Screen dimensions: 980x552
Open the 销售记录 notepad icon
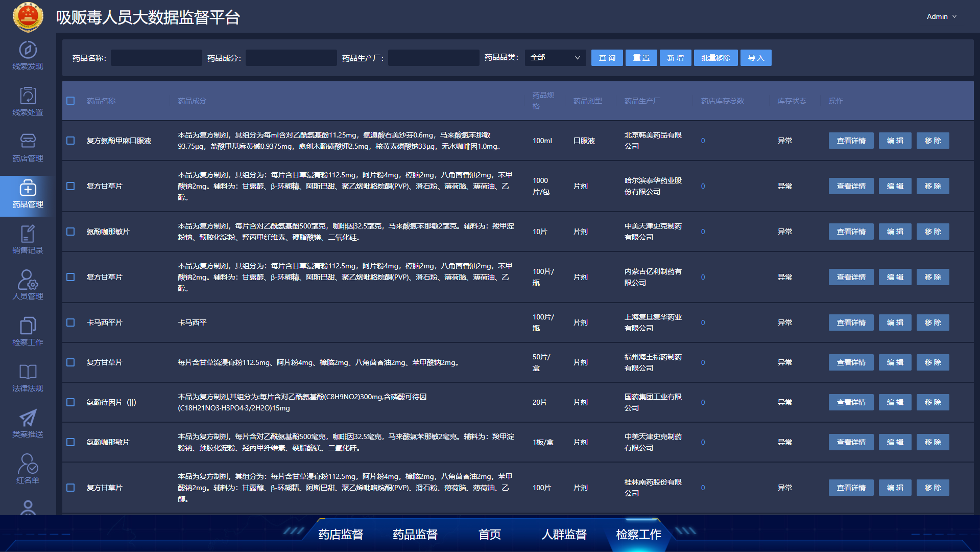[28, 234]
